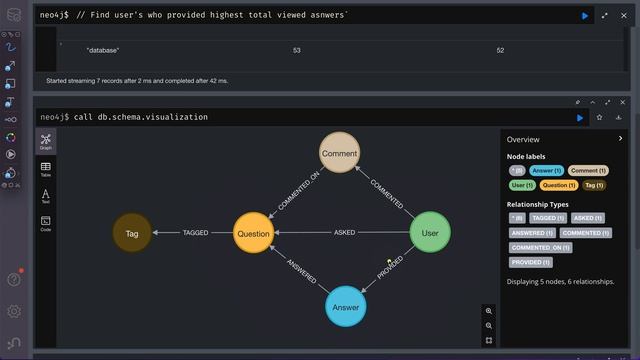Viewport: 640px width, 360px height.
Task: Run the 'Find user's who provided' query
Action: [584, 16]
